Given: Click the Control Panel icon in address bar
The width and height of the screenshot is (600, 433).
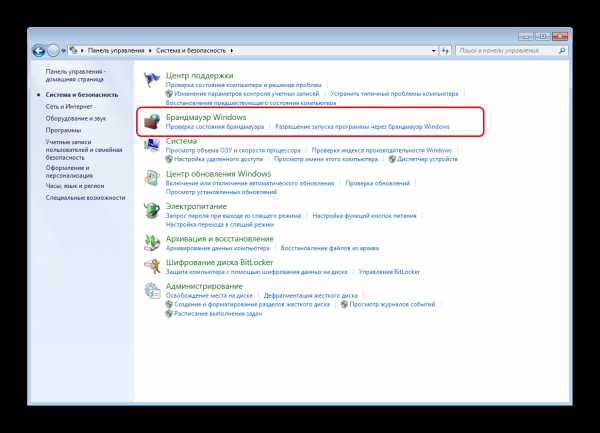Looking at the screenshot, I should [x=74, y=50].
